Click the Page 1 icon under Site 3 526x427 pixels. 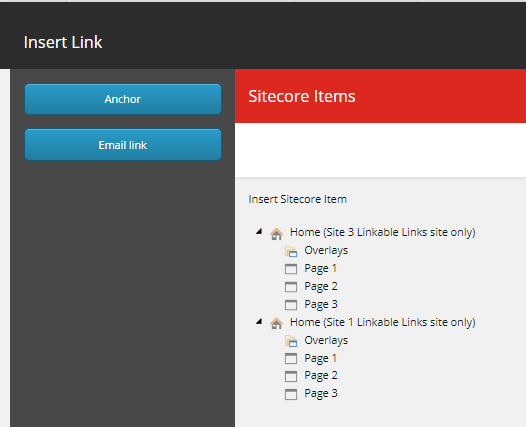(291, 269)
